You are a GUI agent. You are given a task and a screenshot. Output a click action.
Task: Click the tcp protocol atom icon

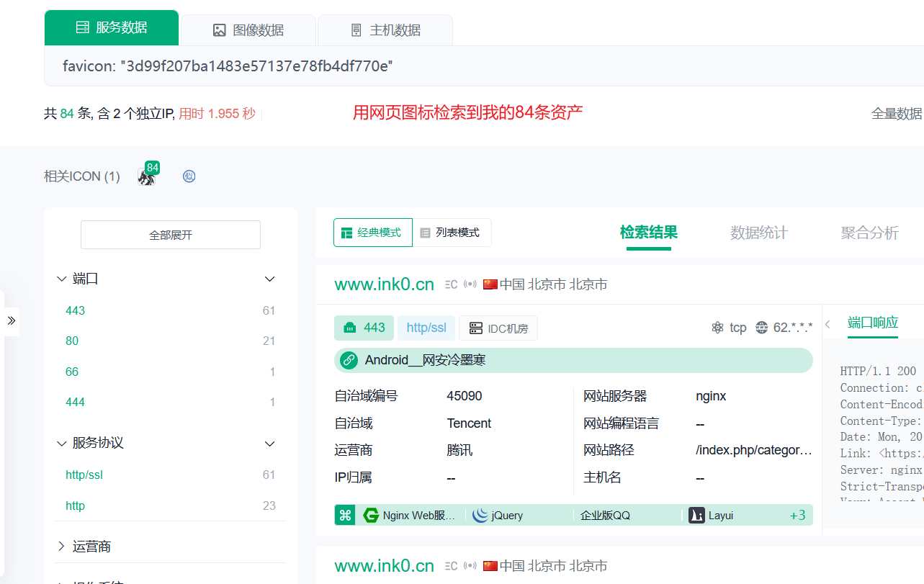pos(718,327)
